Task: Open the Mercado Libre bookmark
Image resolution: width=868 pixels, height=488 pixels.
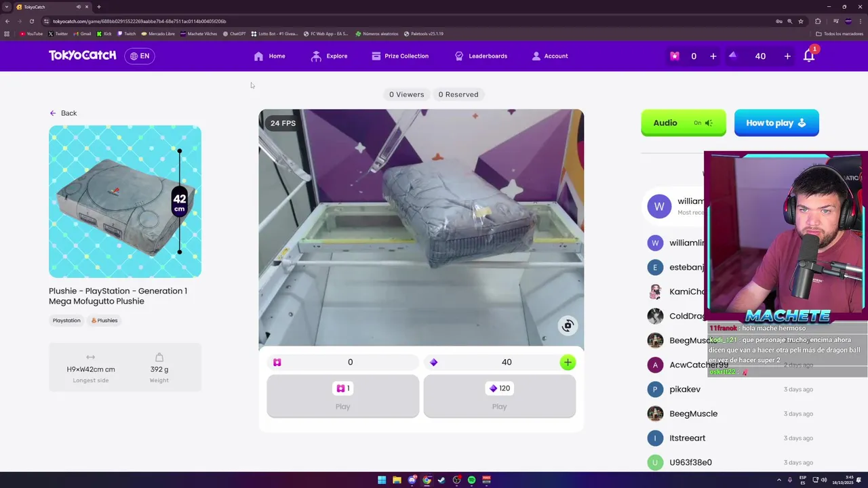Action: (158, 33)
